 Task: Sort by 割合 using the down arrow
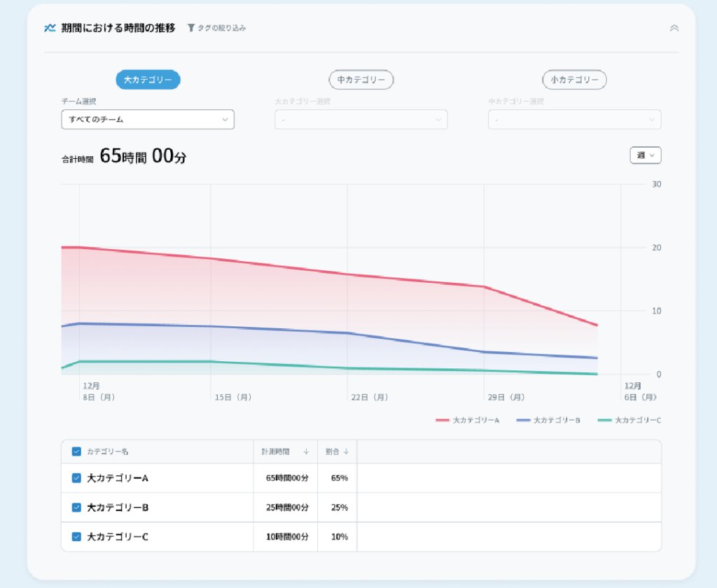pos(346,451)
